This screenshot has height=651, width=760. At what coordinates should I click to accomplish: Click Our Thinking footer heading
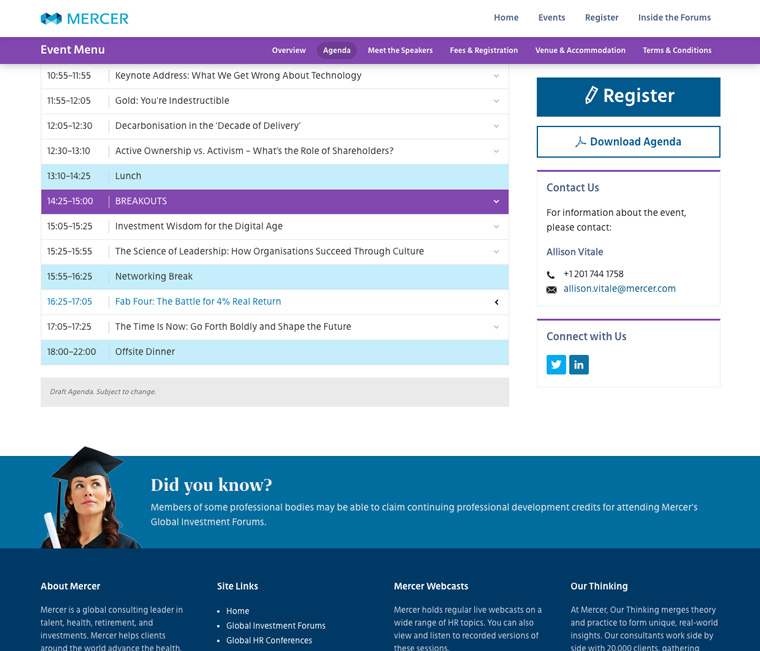point(599,586)
